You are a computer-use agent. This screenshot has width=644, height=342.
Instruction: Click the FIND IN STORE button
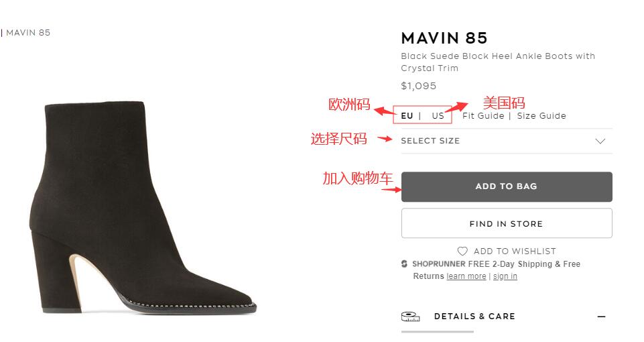point(507,223)
